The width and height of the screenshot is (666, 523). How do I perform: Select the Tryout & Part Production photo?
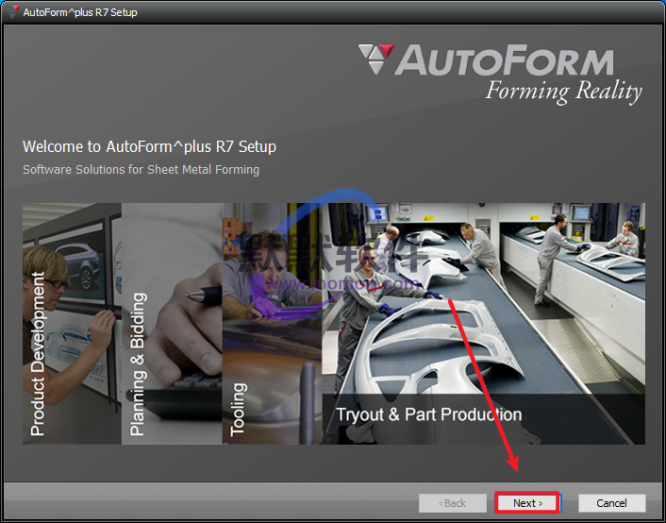500,300
